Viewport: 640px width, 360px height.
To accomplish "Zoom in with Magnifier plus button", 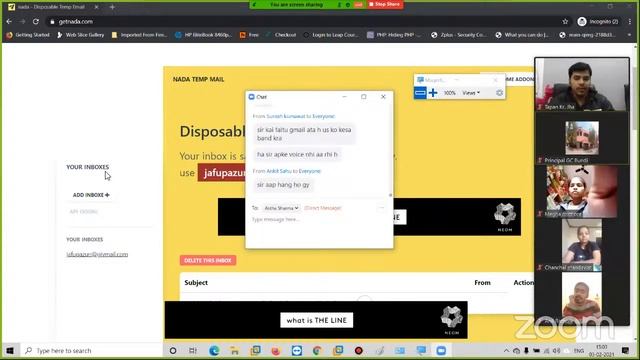I will pyautogui.click(x=433, y=93).
